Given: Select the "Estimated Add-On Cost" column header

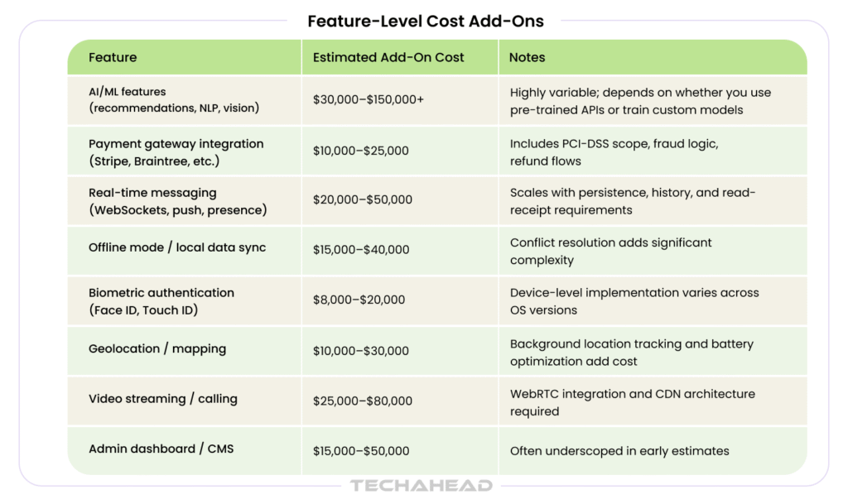Looking at the screenshot, I should [x=388, y=58].
